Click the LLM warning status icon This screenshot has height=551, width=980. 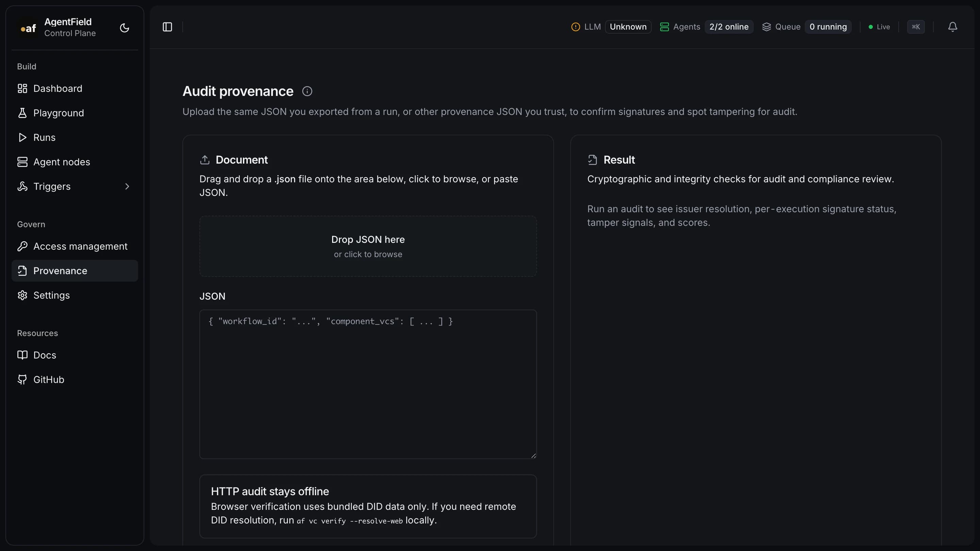click(576, 27)
